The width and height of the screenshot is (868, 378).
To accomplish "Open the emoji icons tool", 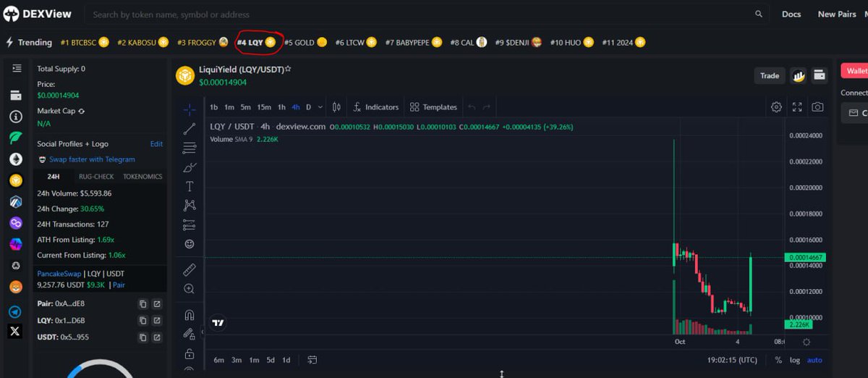I will pos(190,244).
